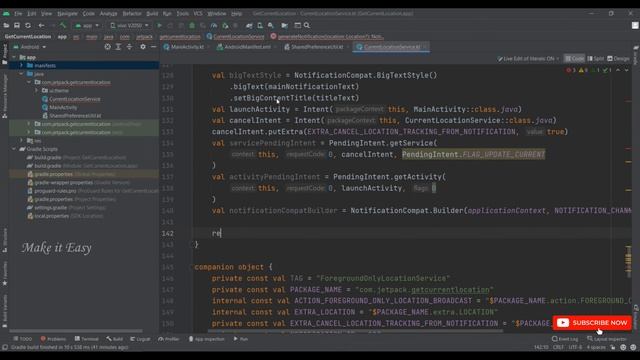Click the Search Everywhere magnifier icon

(x=307, y=25)
